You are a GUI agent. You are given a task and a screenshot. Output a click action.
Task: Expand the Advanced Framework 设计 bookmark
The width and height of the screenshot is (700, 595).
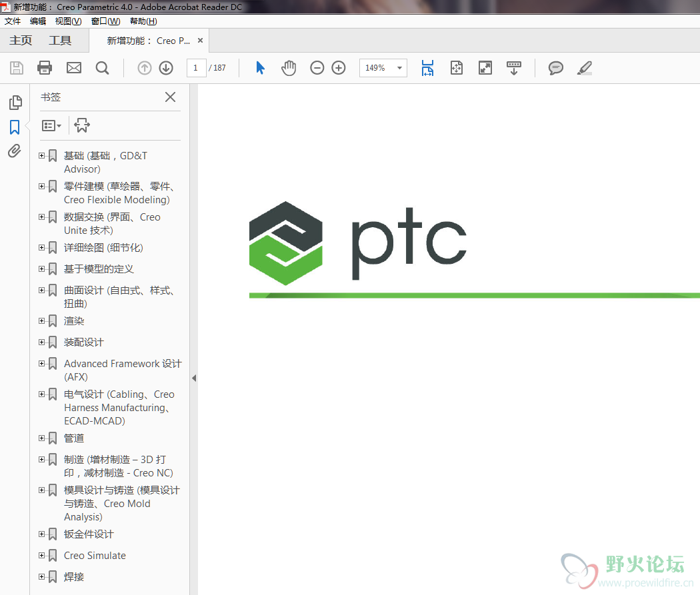[x=41, y=364]
